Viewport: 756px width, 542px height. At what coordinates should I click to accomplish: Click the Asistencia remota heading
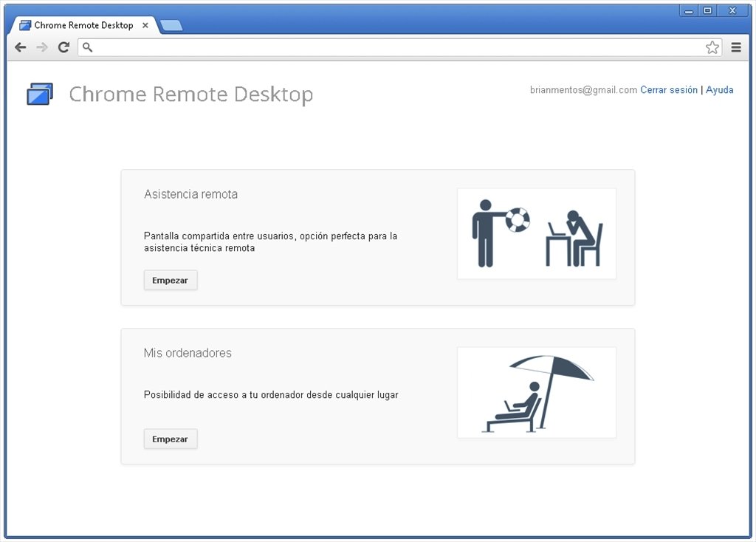point(191,194)
